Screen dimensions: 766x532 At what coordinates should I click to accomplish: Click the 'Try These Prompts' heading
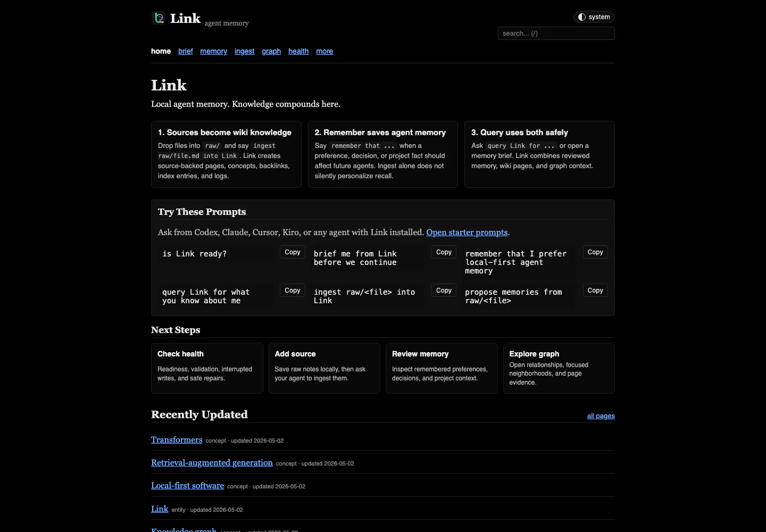point(202,212)
